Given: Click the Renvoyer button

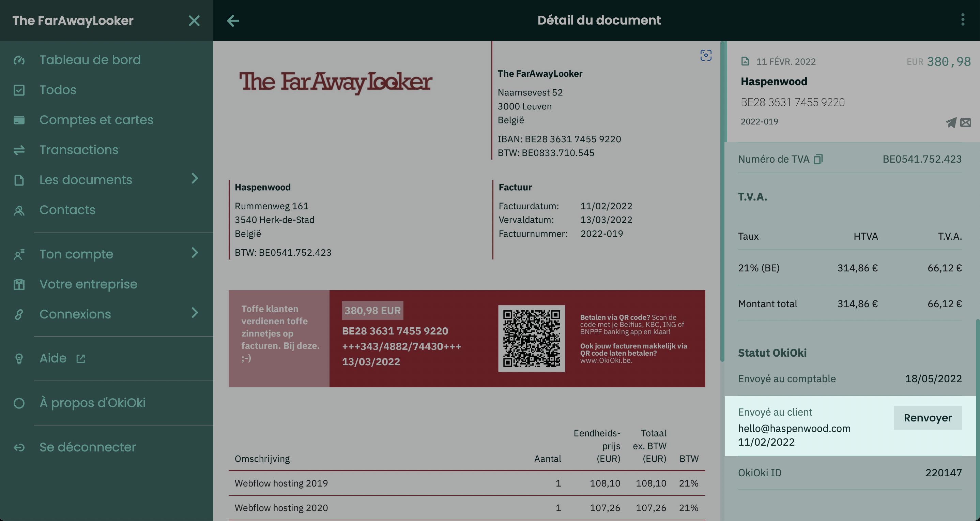Looking at the screenshot, I should click(928, 418).
